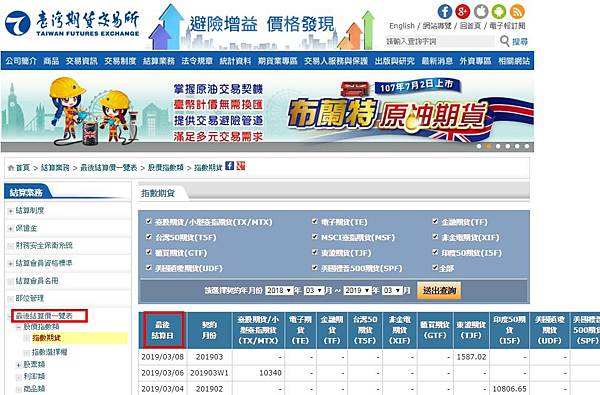Toggle the TX/MTX futures checkbox
The height and width of the screenshot is (395, 600).
click(149, 221)
